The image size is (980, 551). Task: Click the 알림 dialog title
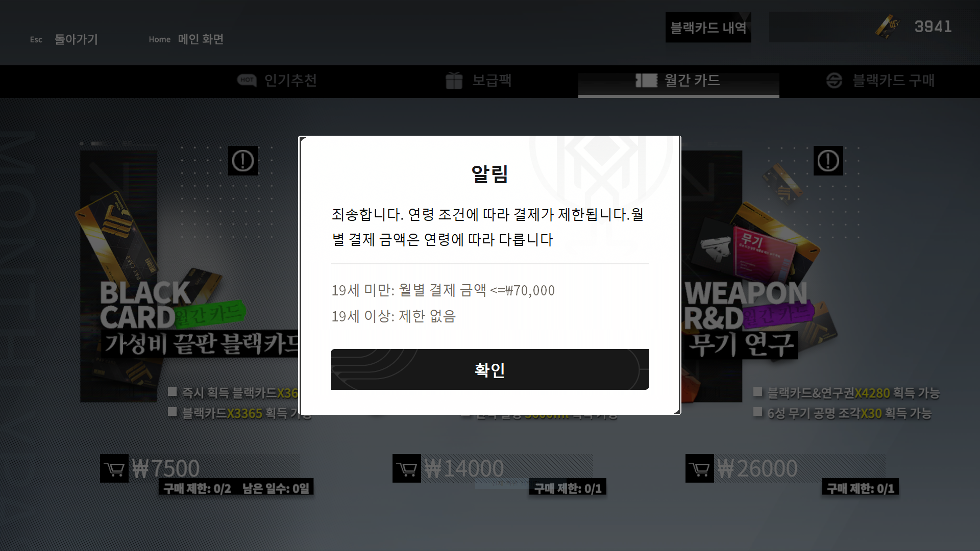coord(490,174)
